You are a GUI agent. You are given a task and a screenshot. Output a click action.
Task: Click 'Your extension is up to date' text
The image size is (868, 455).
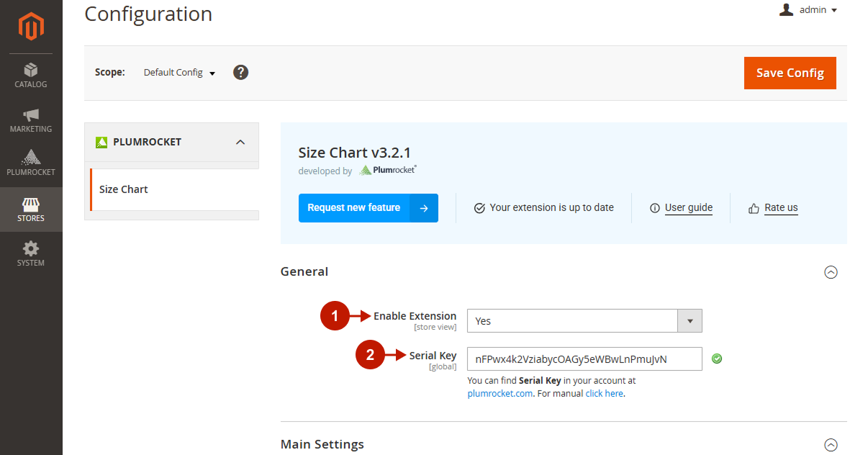(x=552, y=207)
